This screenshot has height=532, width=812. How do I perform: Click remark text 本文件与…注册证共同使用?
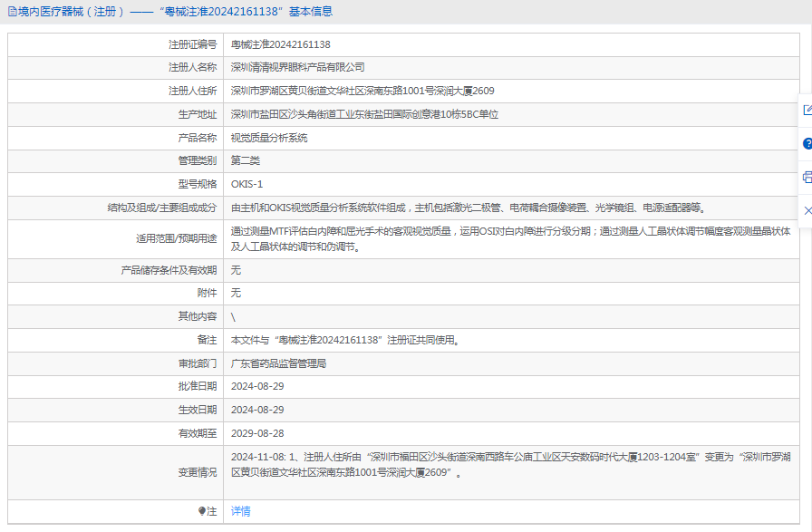(345, 340)
